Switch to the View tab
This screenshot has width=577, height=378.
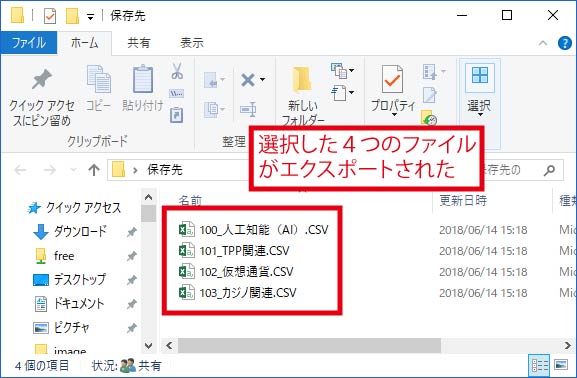(192, 43)
